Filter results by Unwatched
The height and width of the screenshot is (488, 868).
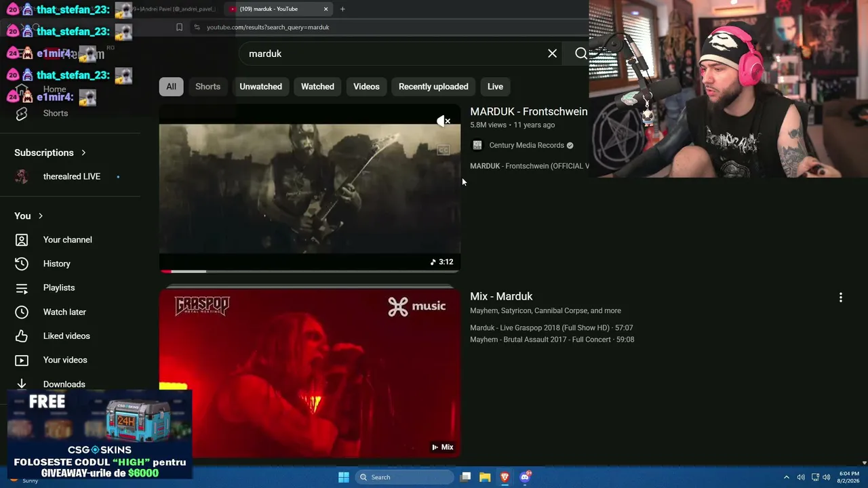260,87
